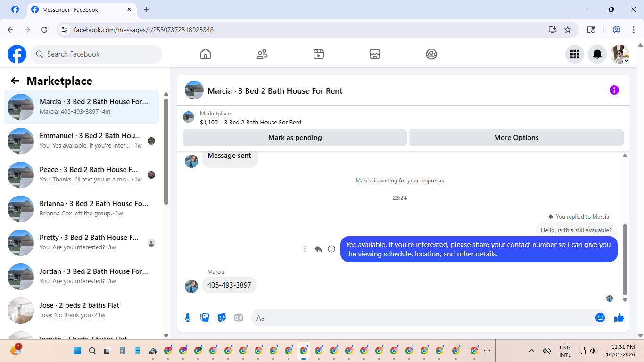Open Windows taskbar search

tap(92, 351)
